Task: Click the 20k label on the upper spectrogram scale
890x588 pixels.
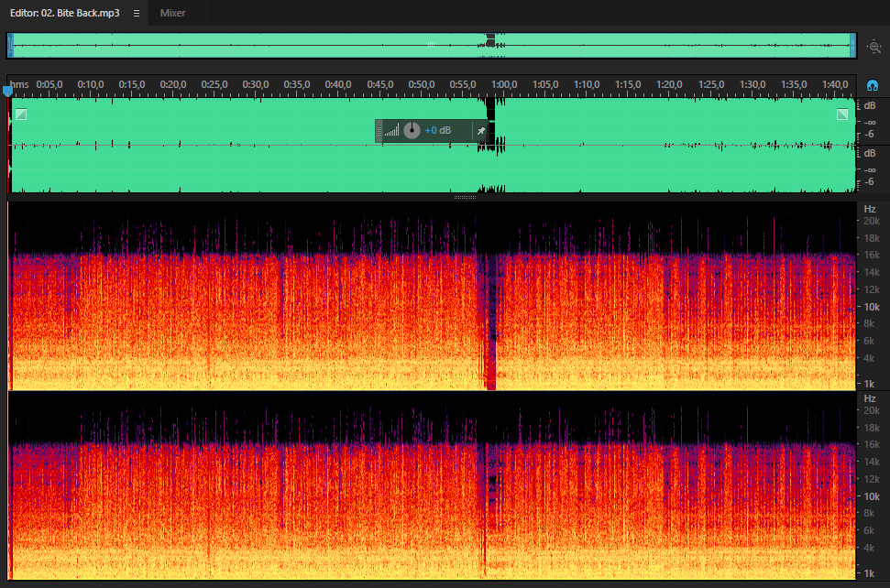Action: pos(872,221)
